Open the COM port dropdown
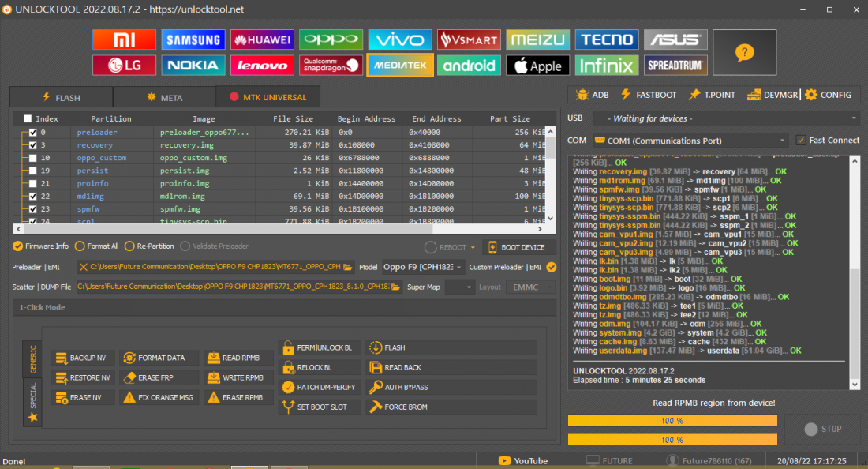The height and width of the screenshot is (469, 868). (690, 141)
